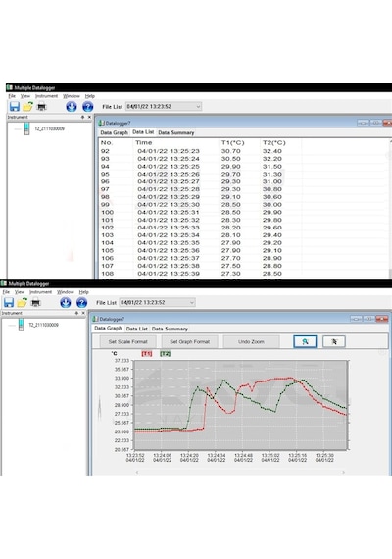Viewport: 392px width, 559px height.
Task: Click the Set Graph Format button
Action: click(x=189, y=341)
